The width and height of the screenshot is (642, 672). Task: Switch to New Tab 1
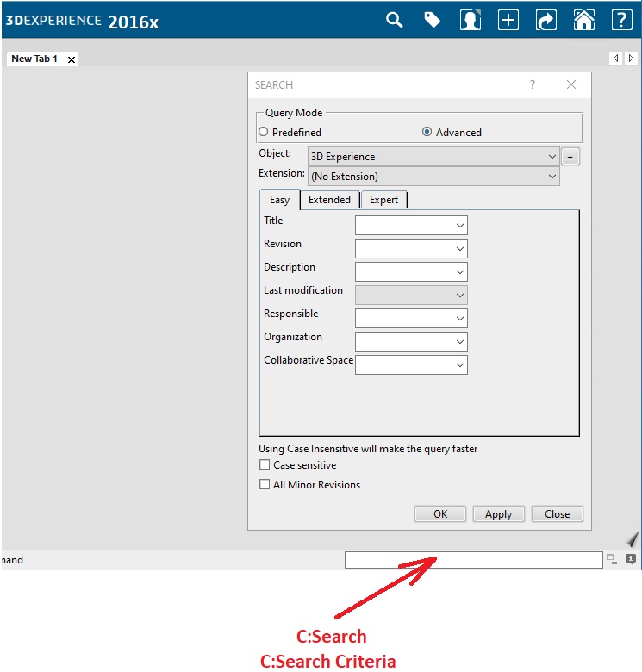(x=34, y=59)
